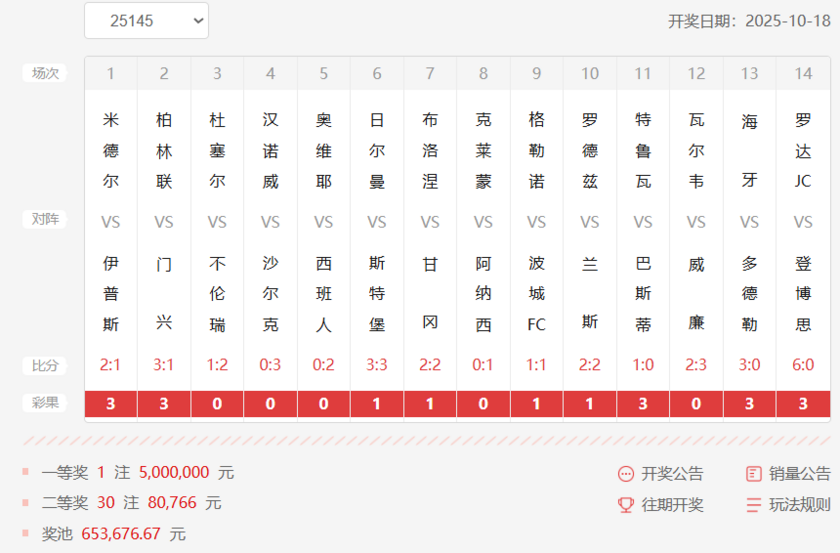Image resolution: width=840 pixels, height=553 pixels.
Task: Click the 开奖公告 speech bubble icon
Action: coord(626,474)
